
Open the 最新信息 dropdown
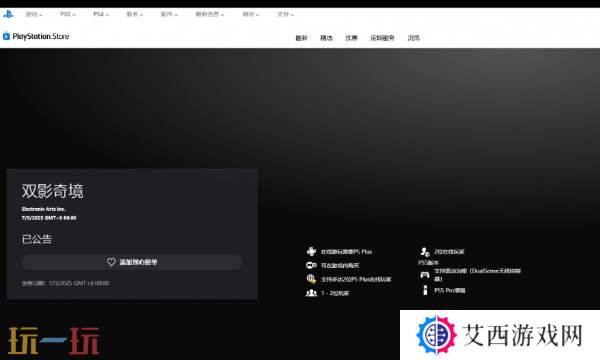210,15
